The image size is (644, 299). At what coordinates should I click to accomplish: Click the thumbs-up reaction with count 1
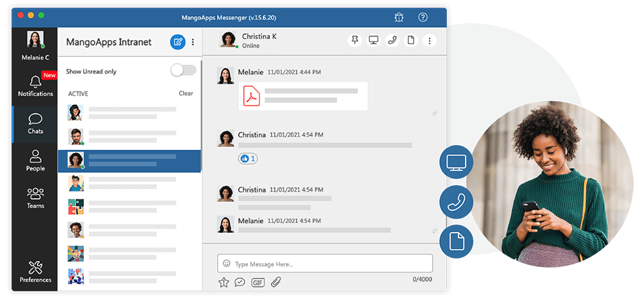(248, 158)
